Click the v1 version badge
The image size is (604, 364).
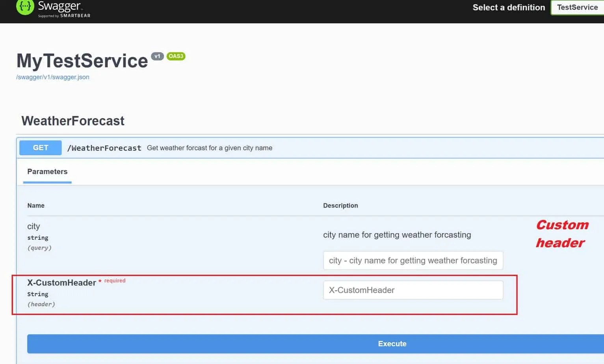[x=158, y=56]
